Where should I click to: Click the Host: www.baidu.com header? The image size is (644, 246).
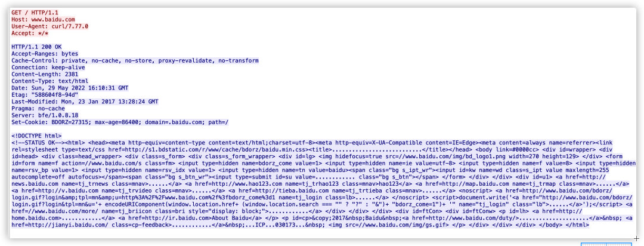tap(43, 20)
